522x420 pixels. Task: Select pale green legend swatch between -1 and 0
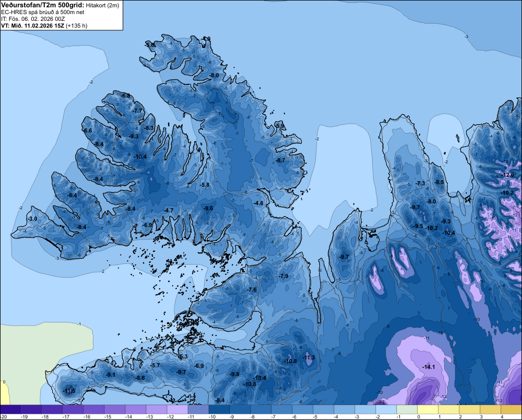tap(407, 409)
